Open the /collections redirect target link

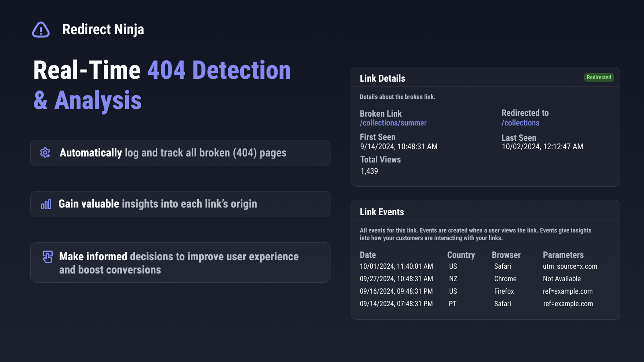pos(520,123)
